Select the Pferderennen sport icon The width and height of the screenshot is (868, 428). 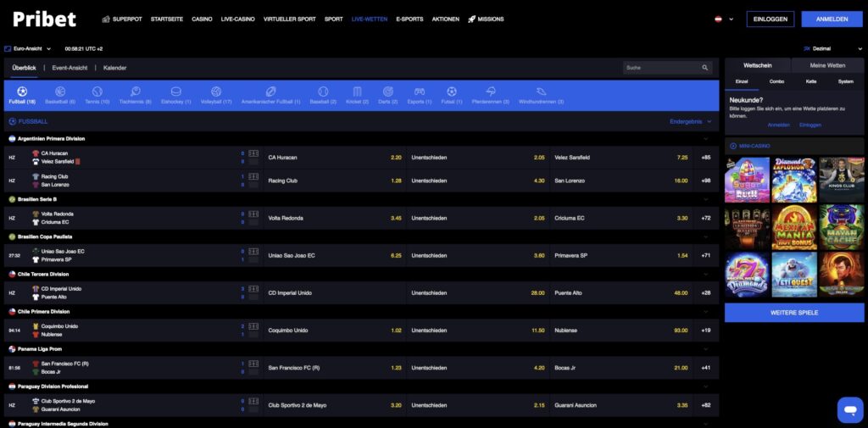coord(491,92)
